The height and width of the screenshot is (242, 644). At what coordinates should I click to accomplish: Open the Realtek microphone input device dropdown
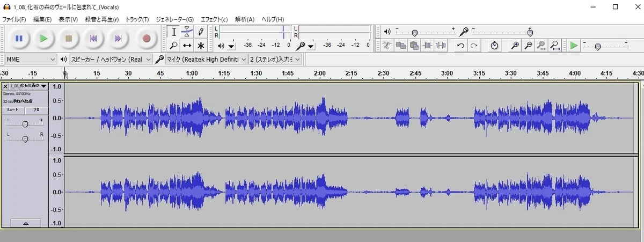pos(207,59)
